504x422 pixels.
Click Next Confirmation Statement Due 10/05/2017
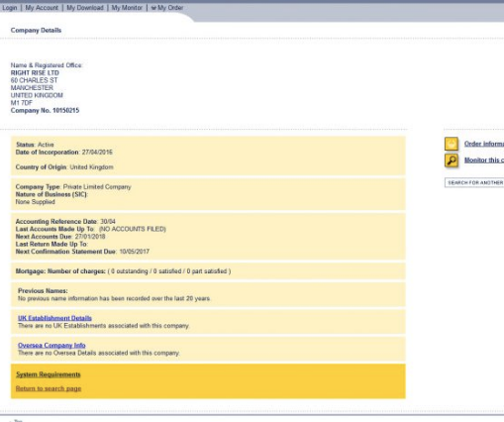pos(82,252)
